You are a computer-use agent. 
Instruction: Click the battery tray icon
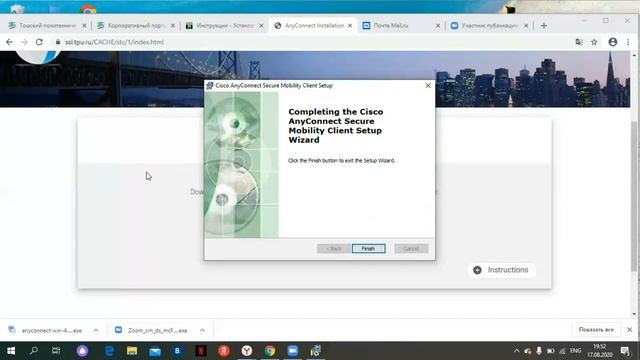(550, 351)
